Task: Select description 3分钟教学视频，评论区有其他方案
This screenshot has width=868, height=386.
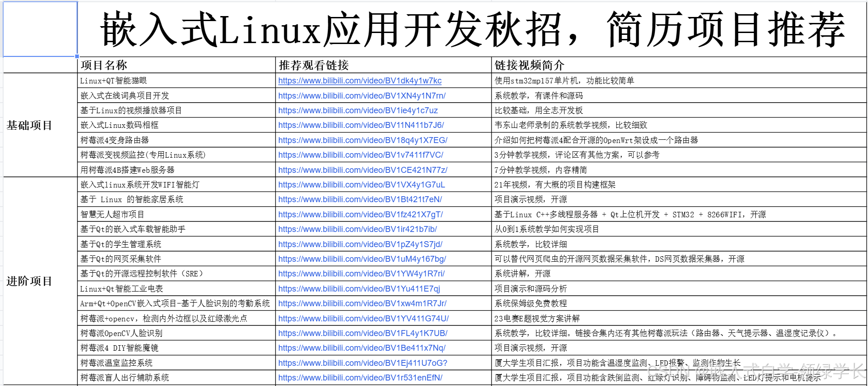Action: (x=679, y=155)
